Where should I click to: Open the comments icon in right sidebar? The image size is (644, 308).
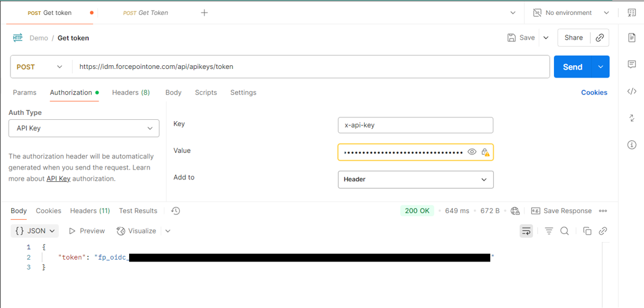coord(632,65)
